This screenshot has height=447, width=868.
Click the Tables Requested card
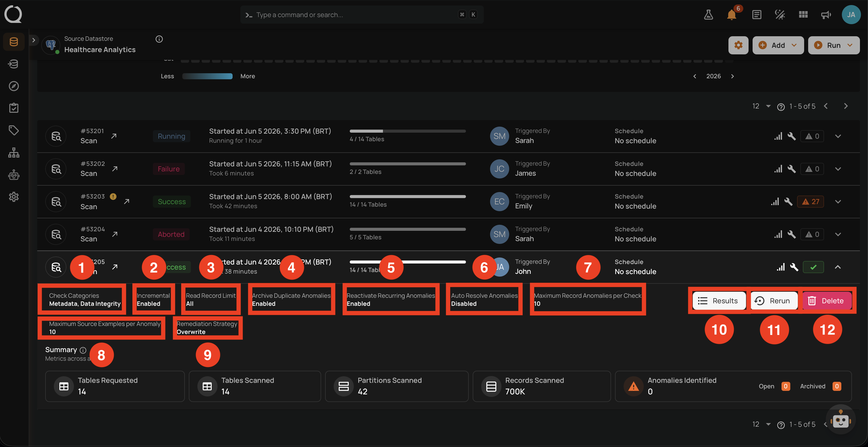[x=115, y=386]
